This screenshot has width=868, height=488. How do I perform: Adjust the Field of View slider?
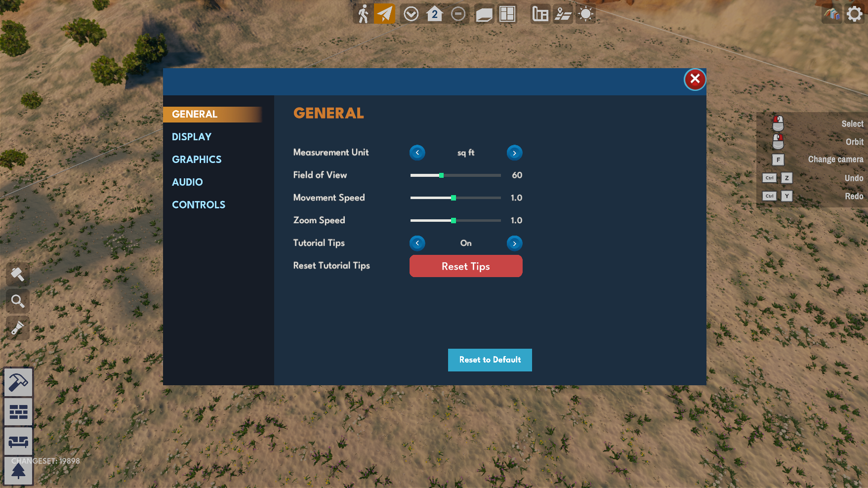441,175
